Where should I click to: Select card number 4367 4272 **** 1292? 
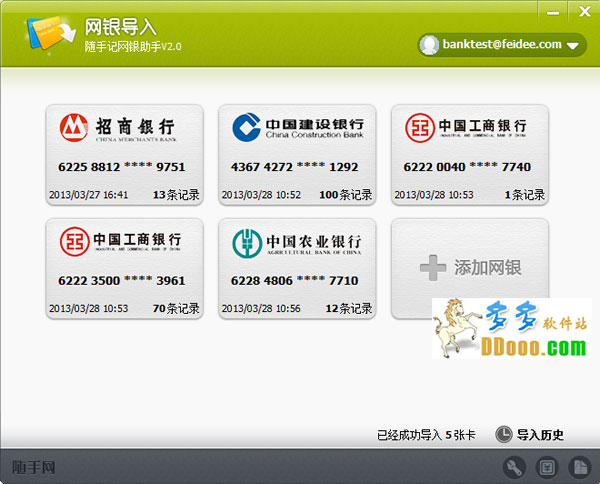(294, 167)
